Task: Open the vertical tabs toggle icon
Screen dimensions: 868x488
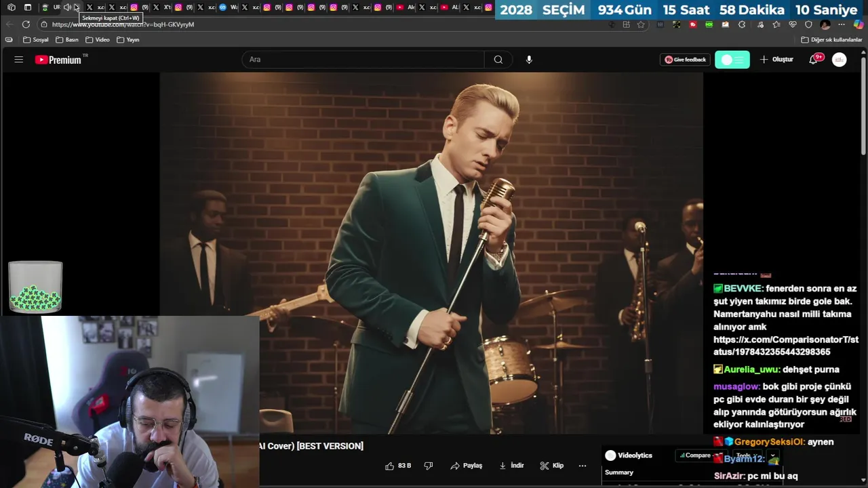Action: click(x=28, y=7)
